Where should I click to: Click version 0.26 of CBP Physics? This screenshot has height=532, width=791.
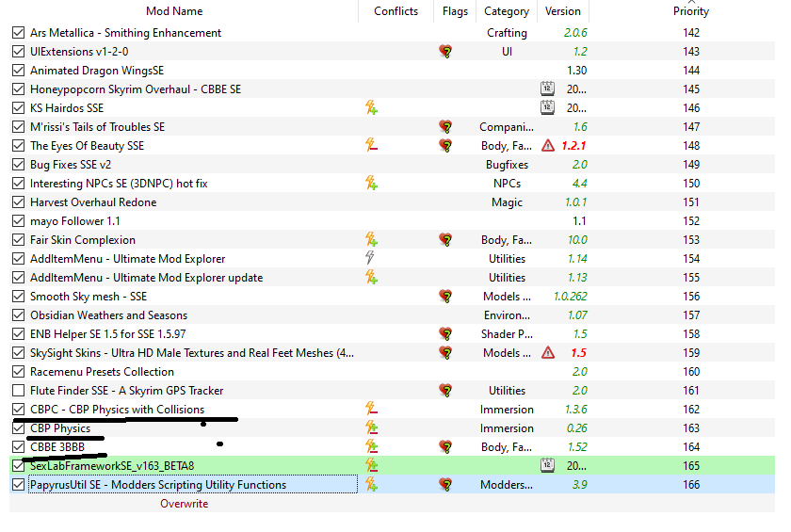pyautogui.click(x=576, y=428)
